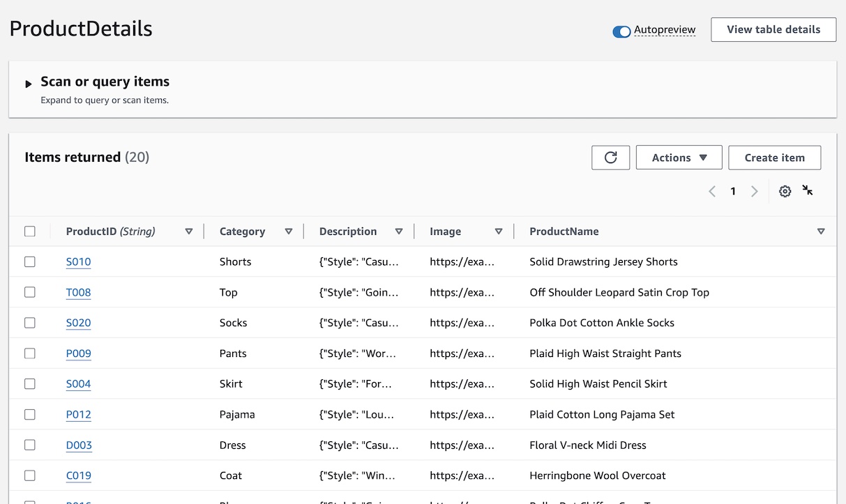Click Polka Dot Cotton Ankle Socks name
This screenshot has width=846, height=504.
coord(602,323)
